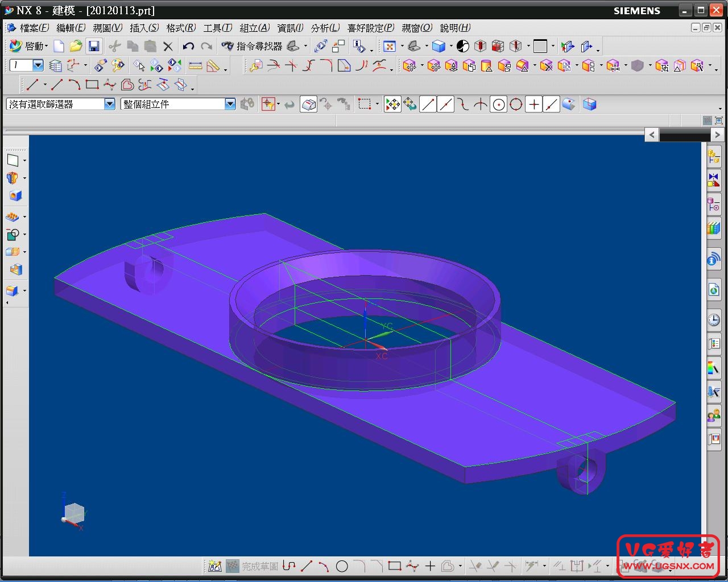Viewport: 728px width, 582px height.
Task: Choose the shaded cube rendering style icon
Action: [x=439, y=46]
